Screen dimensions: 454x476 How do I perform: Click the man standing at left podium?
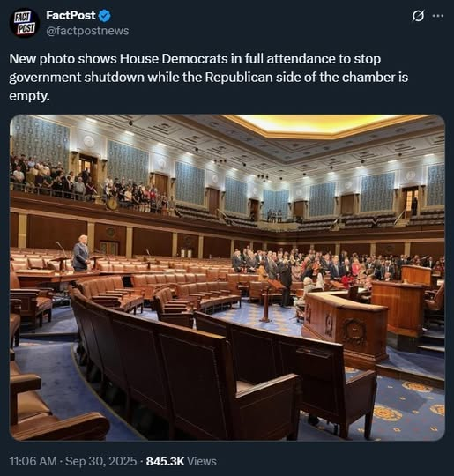(81, 253)
